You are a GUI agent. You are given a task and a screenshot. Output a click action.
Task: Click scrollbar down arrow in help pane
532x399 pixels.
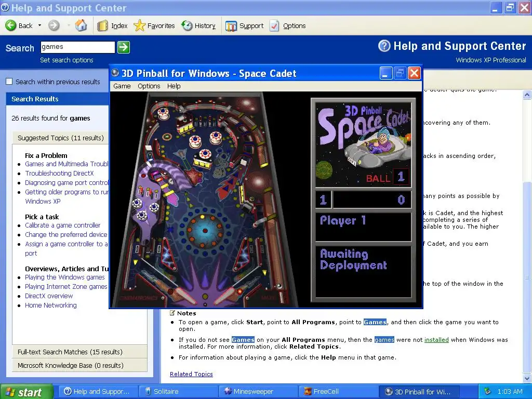pyautogui.click(x=527, y=378)
